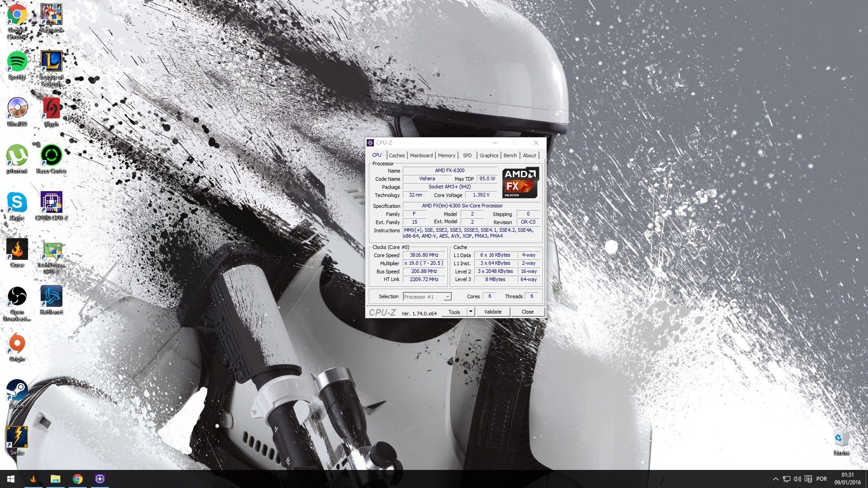
Task: Launch the Open Broadcaster desktop icon
Action: pyautogui.click(x=17, y=304)
